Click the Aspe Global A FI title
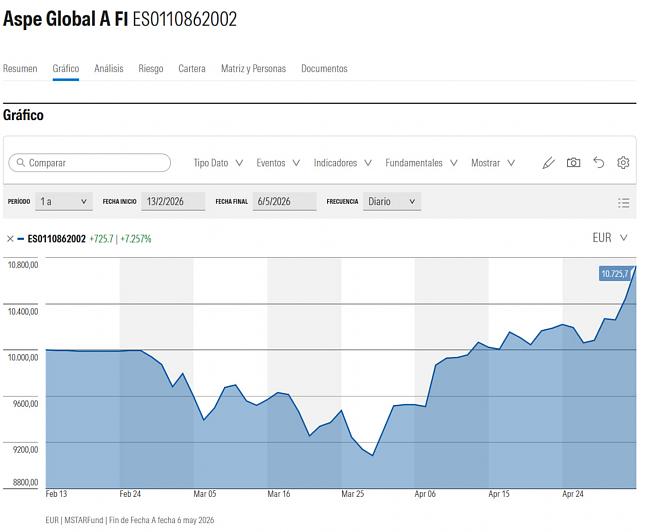The height and width of the screenshot is (532, 650). [65, 19]
